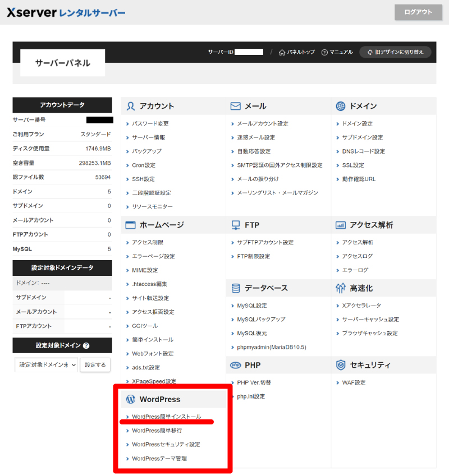Screen dimensions: 449x476
Task: Open SMTP認証の国外アクセス制限設定
Action: click(x=280, y=165)
